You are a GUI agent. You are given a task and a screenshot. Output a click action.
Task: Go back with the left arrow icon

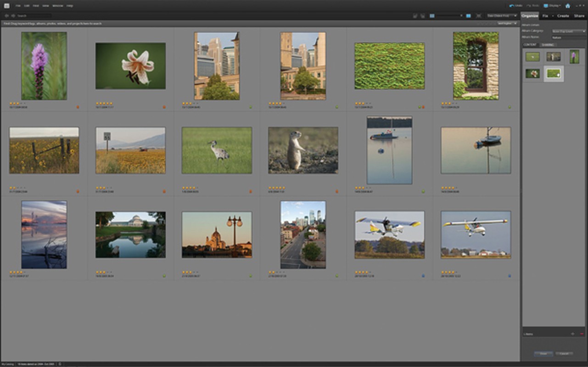click(6, 16)
